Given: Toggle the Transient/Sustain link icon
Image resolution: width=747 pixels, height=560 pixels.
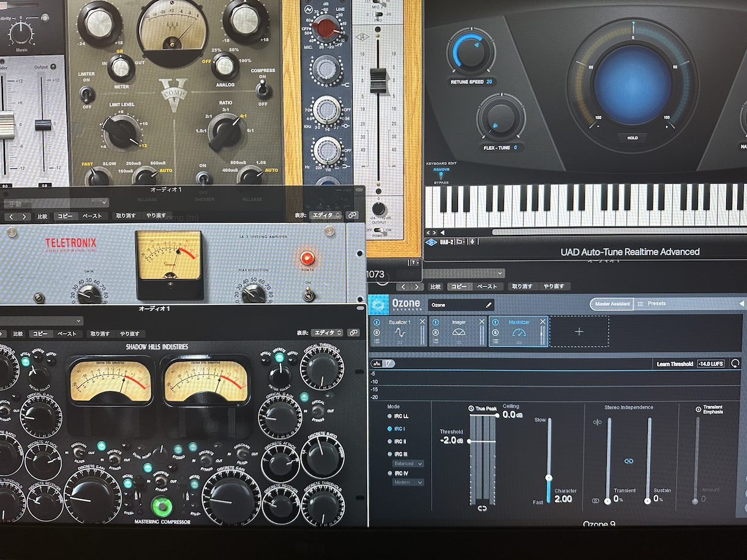Looking at the screenshot, I should point(628,460).
